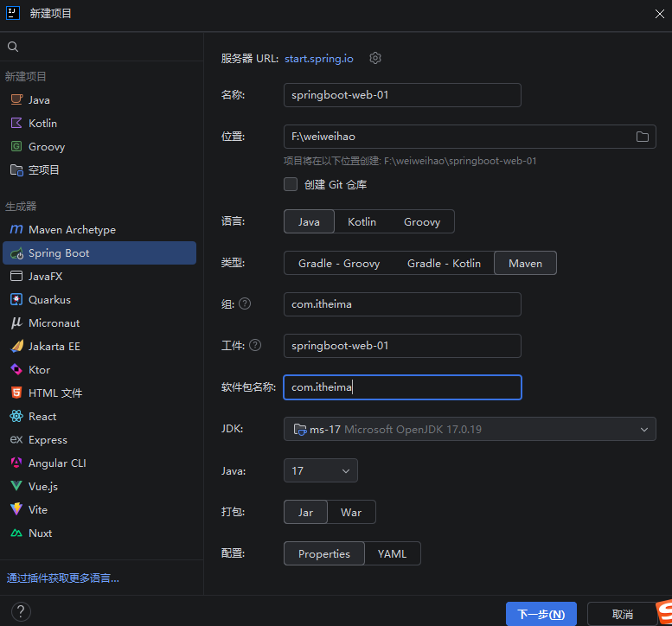The image size is (672, 626).
Task: Select Maven Archetype generator entry
Action: coord(99,230)
